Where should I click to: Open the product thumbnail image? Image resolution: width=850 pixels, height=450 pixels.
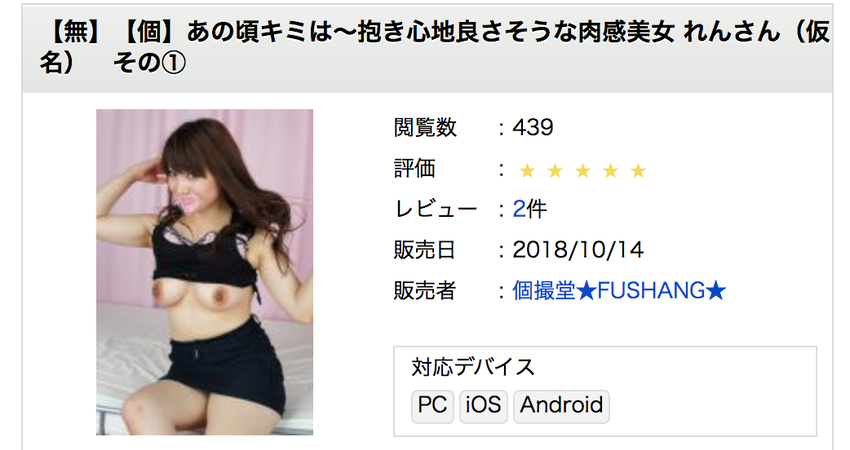204,272
